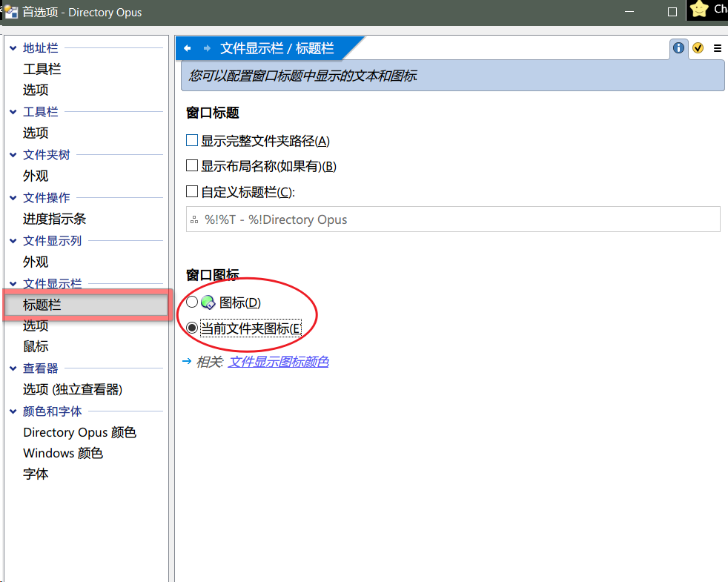The width and height of the screenshot is (728, 582).
Task: Collapse the 文件操作 category
Action: (x=13, y=198)
